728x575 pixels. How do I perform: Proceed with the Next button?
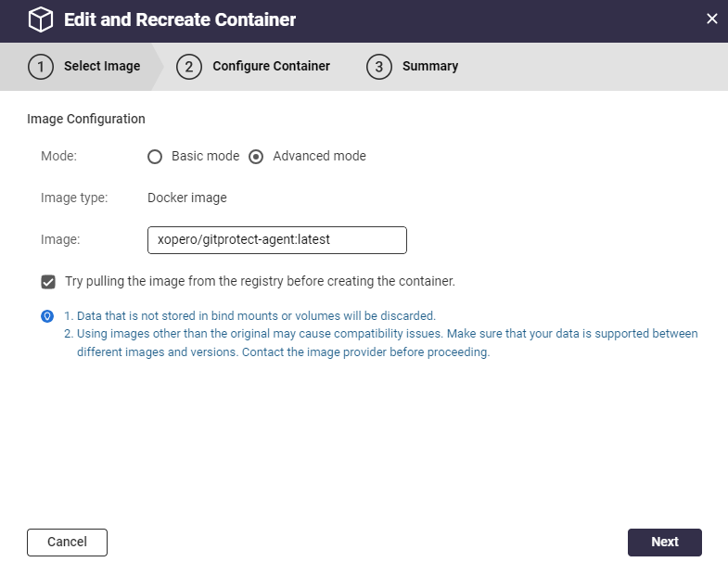pyautogui.click(x=664, y=543)
